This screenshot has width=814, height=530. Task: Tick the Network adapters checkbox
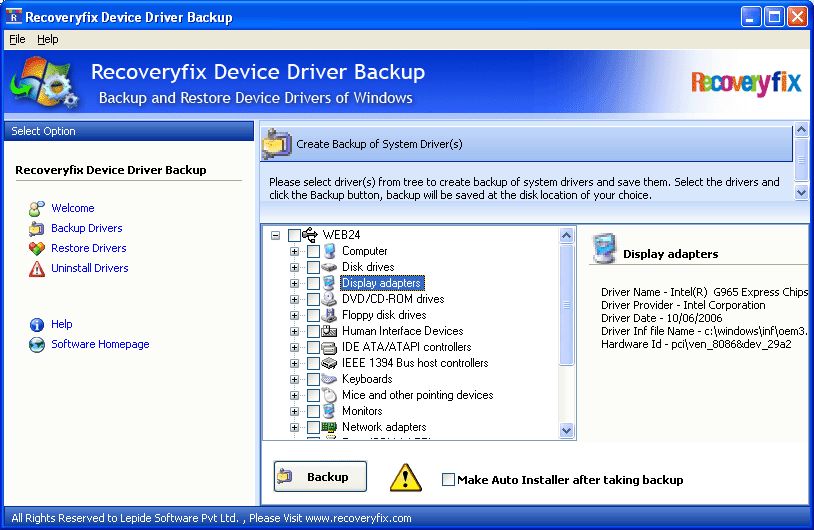click(313, 427)
